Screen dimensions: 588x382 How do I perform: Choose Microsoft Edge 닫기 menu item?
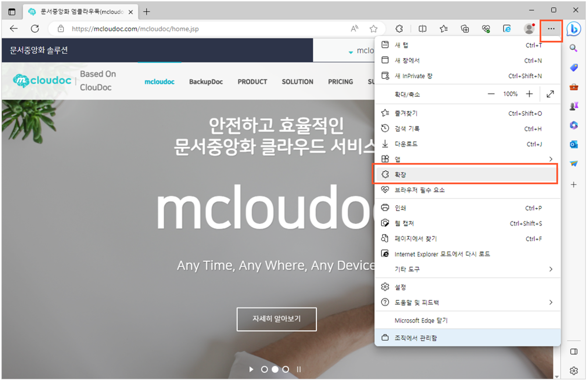click(467, 321)
